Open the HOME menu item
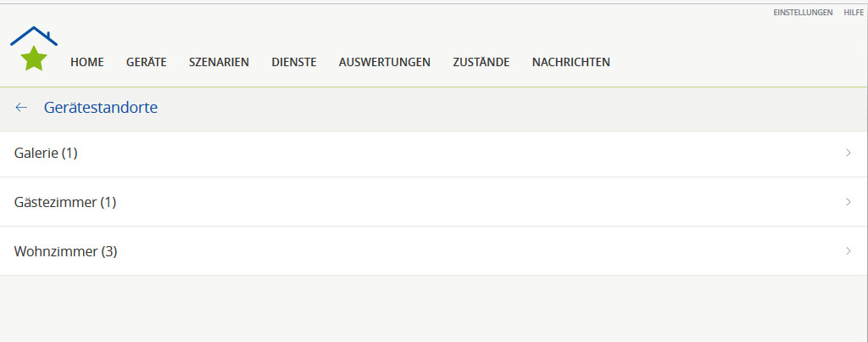 (x=87, y=62)
